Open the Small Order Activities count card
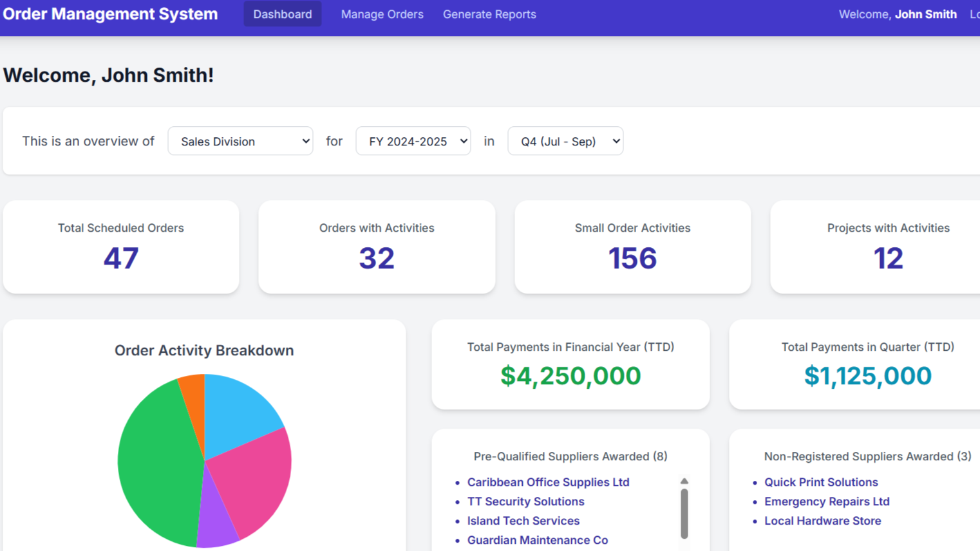Image resolution: width=980 pixels, height=551 pixels. point(632,247)
